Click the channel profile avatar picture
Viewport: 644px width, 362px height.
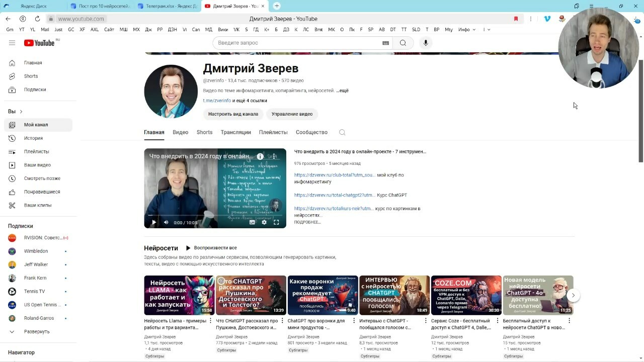[171, 92]
